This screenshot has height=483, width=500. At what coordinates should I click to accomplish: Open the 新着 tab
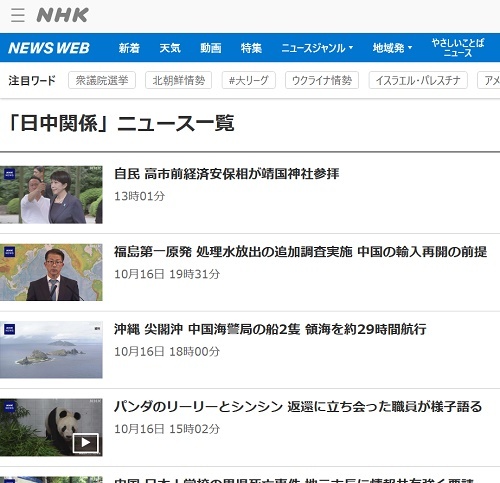[129, 48]
